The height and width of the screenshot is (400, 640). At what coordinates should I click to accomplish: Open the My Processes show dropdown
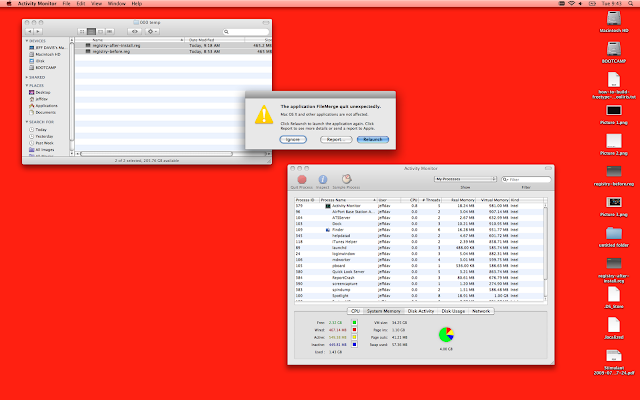tap(465, 179)
